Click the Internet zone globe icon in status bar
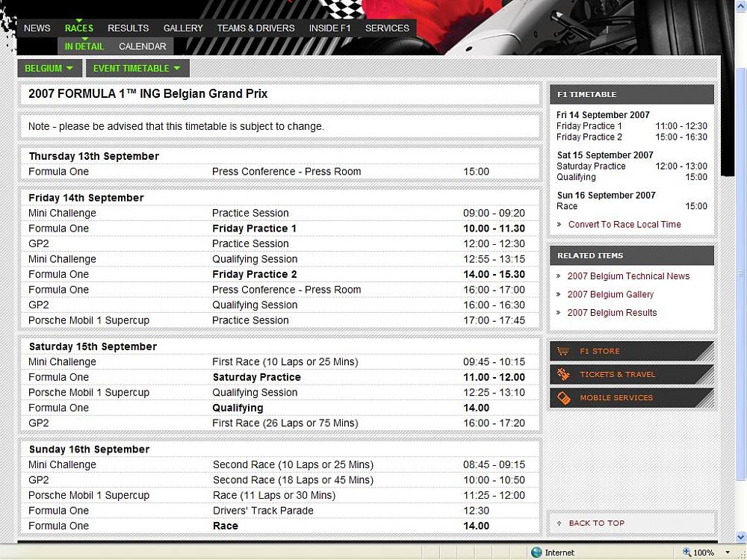 click(536, 553)
